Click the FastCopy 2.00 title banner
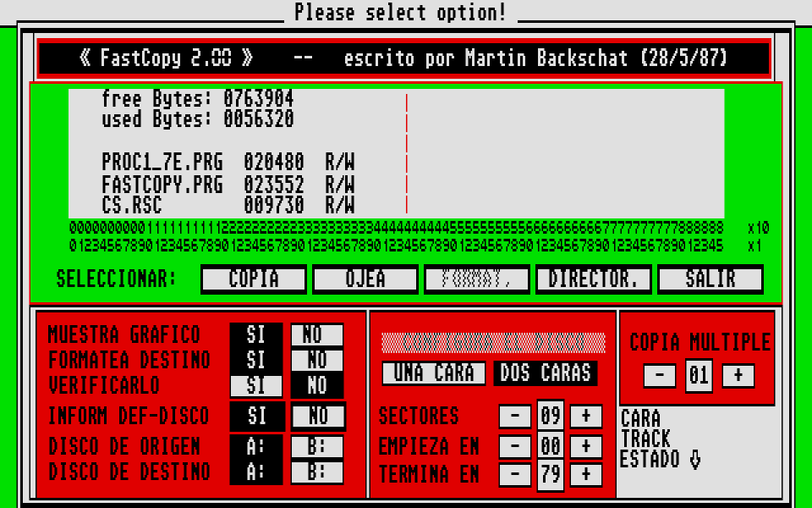812x508 pixels. (404, 58)
